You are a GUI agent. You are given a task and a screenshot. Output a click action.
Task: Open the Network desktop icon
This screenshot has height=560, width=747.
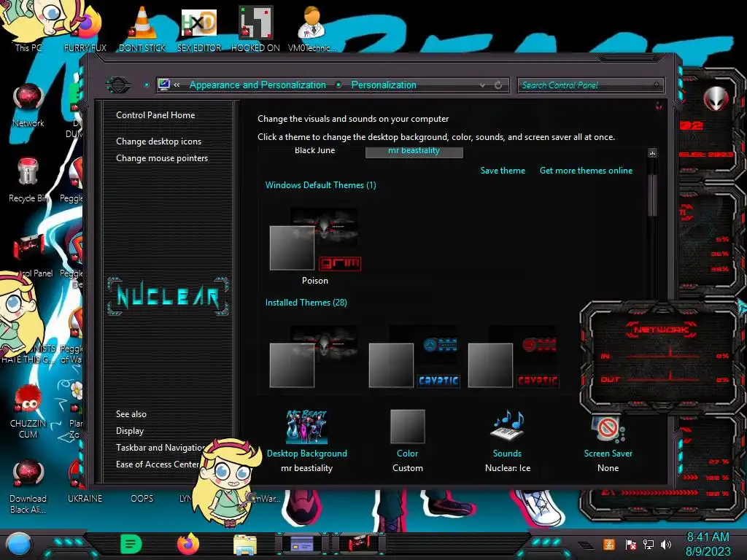(x=28, y=98)
